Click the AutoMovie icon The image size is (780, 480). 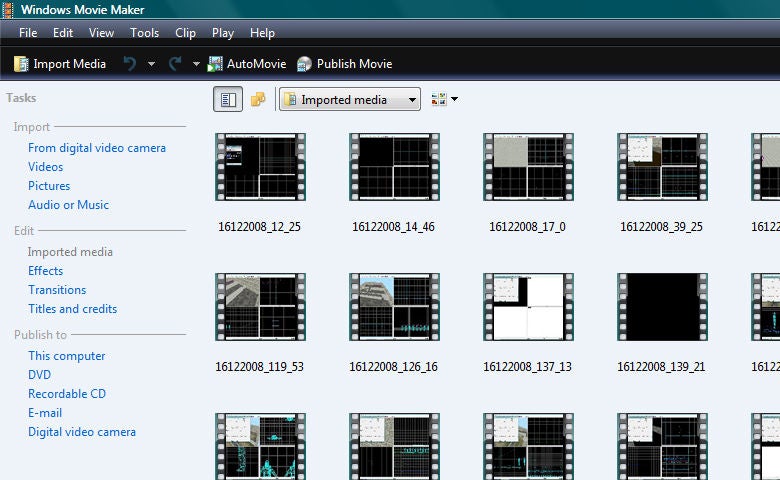(215, 64)
